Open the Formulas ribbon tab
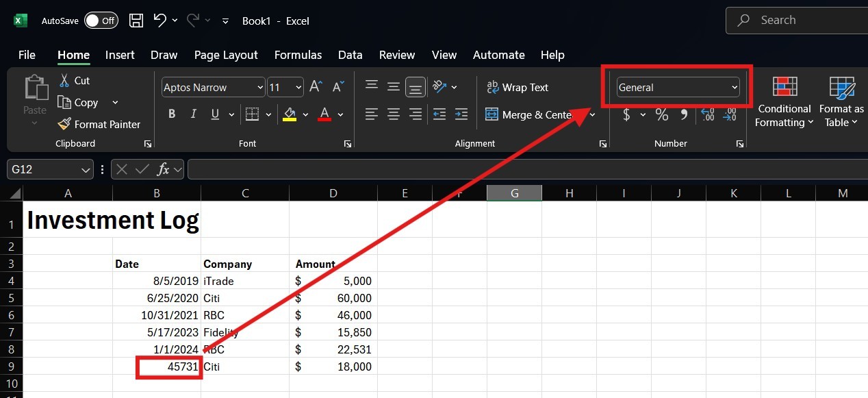This screenshot has height=398, width=868. (x=298, y=55)
